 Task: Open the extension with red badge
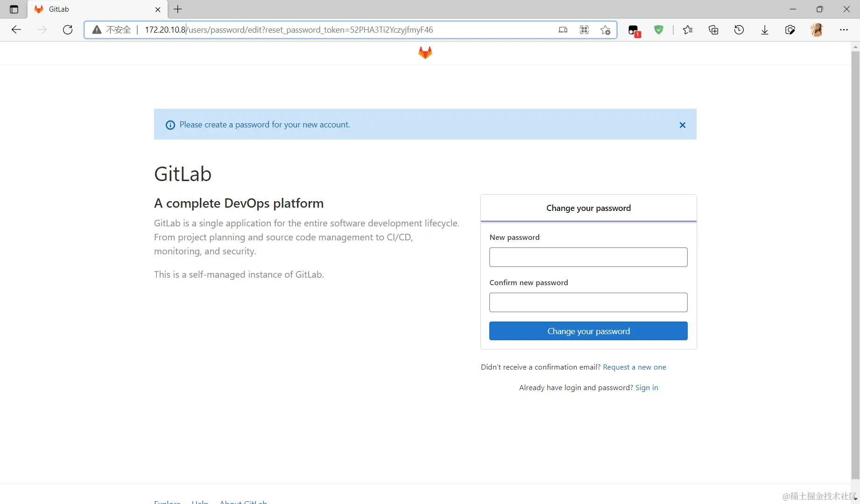(x=634, y=31)
